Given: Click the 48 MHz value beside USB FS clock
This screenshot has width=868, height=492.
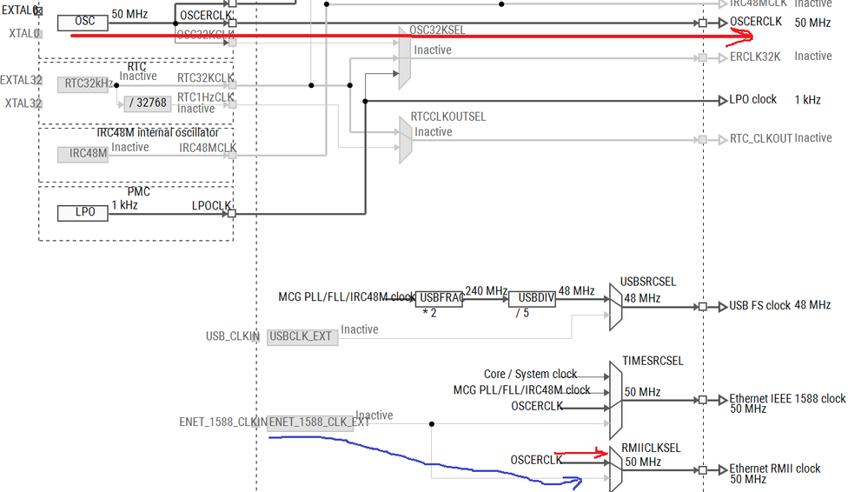Looking at the screenshot, I should tap(812, 305).
